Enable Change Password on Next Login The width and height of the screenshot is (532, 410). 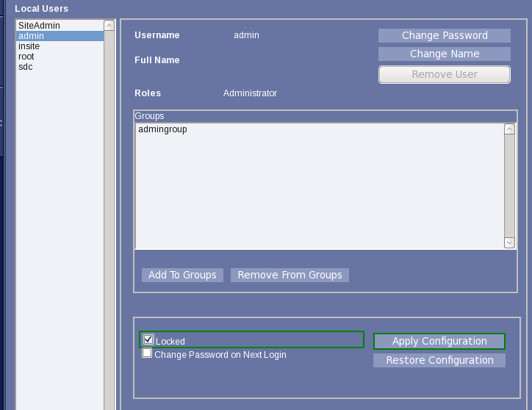(x=148, y=353)
